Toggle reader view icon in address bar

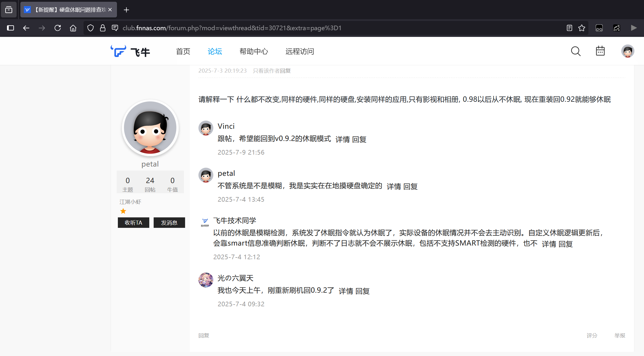570,28
